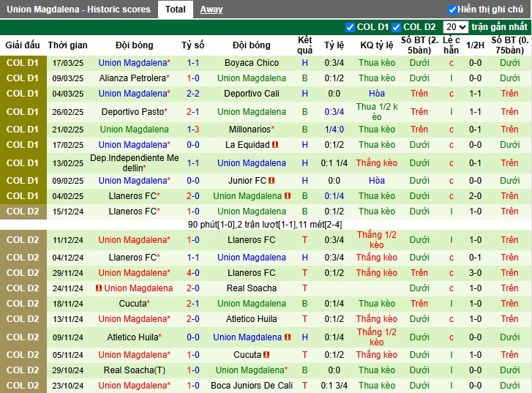Open Millonarios team link
Screen dimensions: 532x393
click(252, 130)
